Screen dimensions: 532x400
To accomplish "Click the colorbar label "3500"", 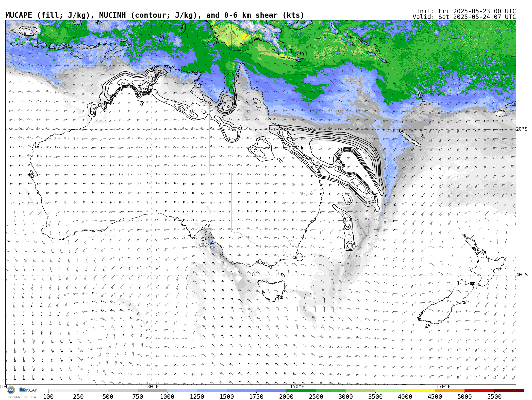I will point(375,397).
